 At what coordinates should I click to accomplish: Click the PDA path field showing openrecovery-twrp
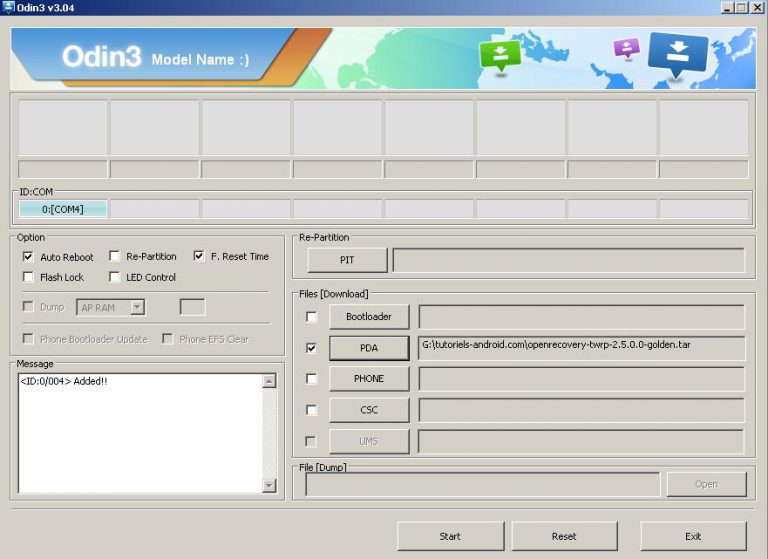tap(581, 348)
